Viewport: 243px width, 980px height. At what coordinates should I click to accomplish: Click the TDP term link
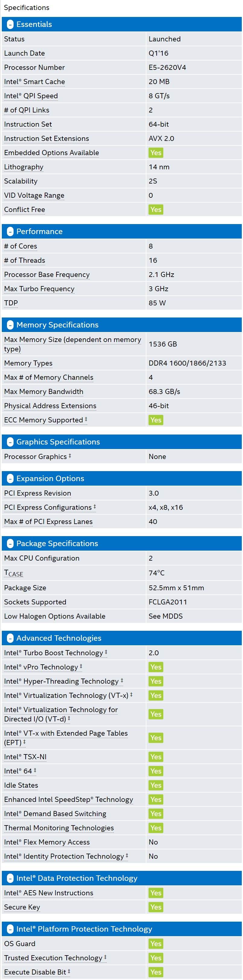(x=11, y=303)
